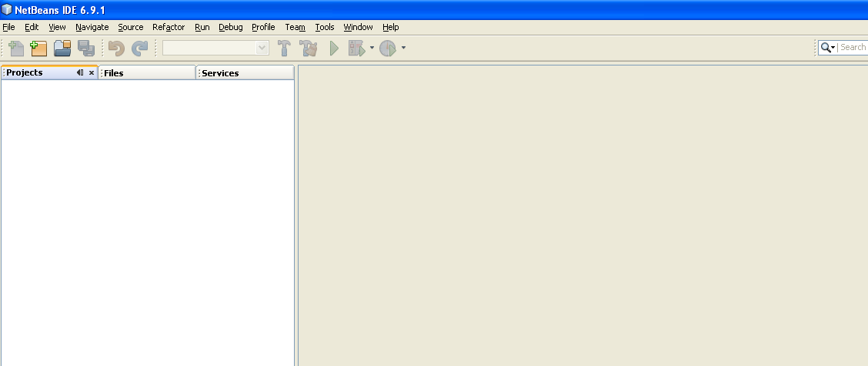The width and height of the screenshot is (868, 366).
Task: Click the Redo arrow icon
Action: tap(139, 49)
